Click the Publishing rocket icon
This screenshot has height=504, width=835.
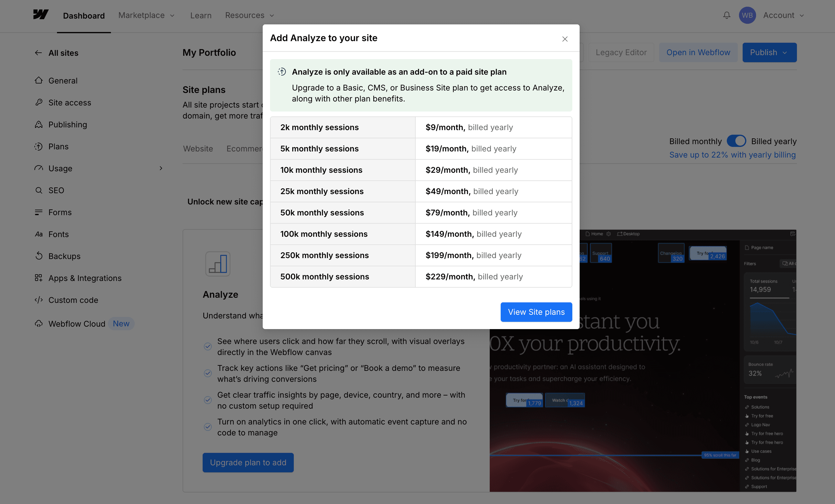tap(39, 124)
